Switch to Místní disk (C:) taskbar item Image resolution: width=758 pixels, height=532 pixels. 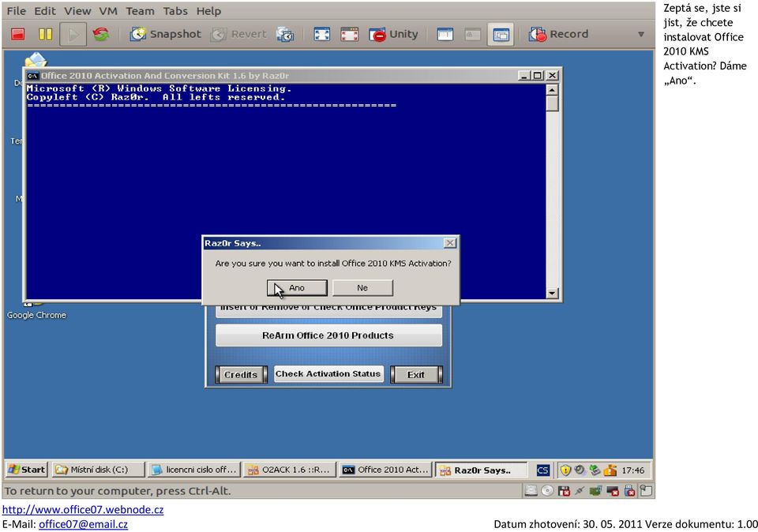pyautogui.click(x=98, y=470)
